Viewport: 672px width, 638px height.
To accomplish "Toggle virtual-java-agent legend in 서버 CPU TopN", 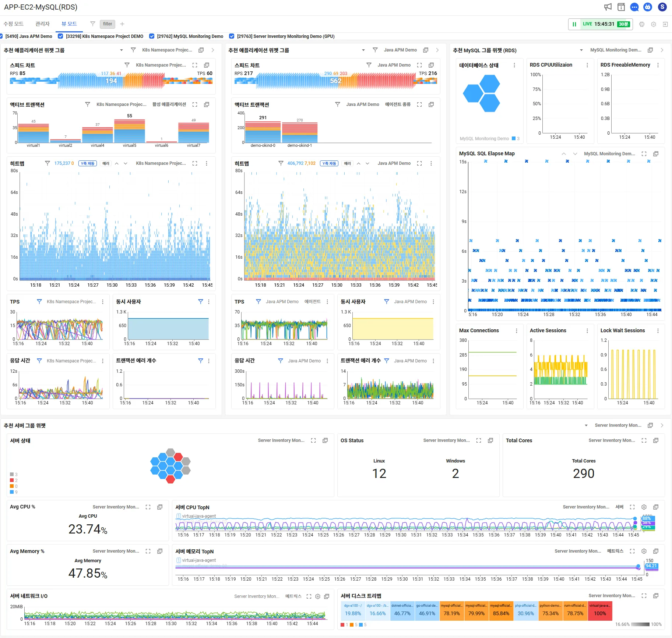I will [196, 516].
